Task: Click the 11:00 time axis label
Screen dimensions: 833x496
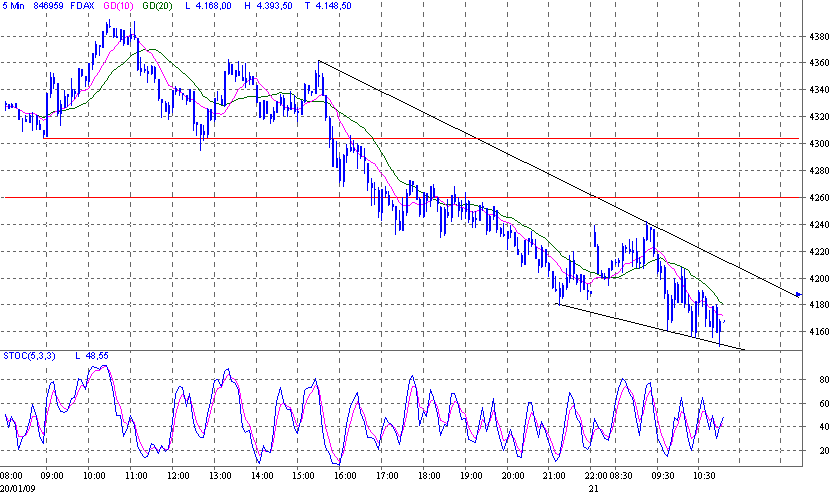Action: (x=136, y=476)
